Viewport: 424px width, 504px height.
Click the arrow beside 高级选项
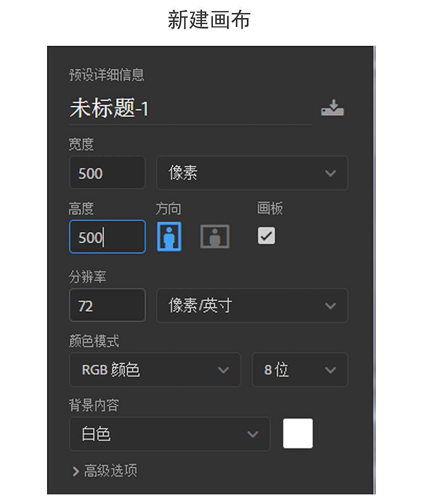click(x=76, y=472)
